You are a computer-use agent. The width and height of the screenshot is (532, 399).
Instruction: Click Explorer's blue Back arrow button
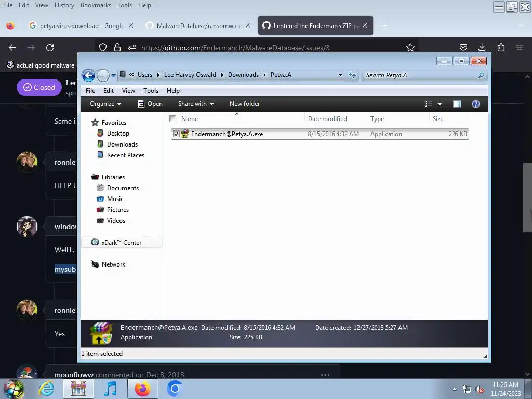click(88, 75)
